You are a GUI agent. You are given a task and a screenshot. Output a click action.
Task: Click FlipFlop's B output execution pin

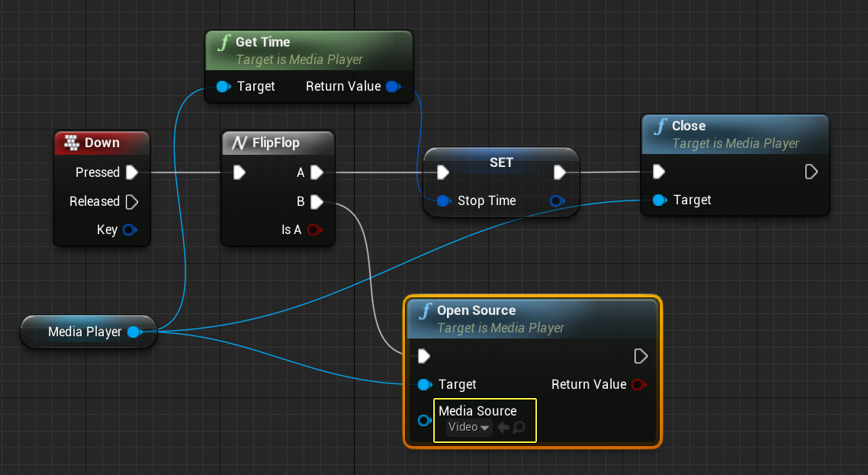click(x=317, y=202)
